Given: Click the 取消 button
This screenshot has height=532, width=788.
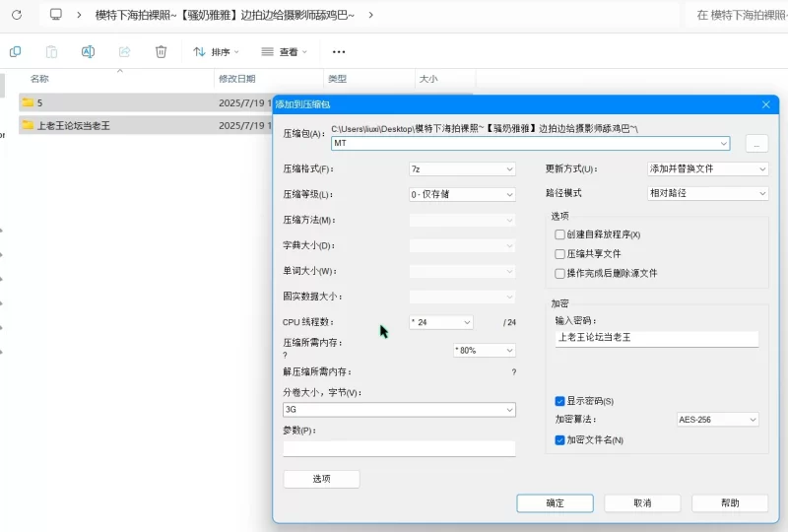Looking at the screenshot, I should (x=642, y=502).
